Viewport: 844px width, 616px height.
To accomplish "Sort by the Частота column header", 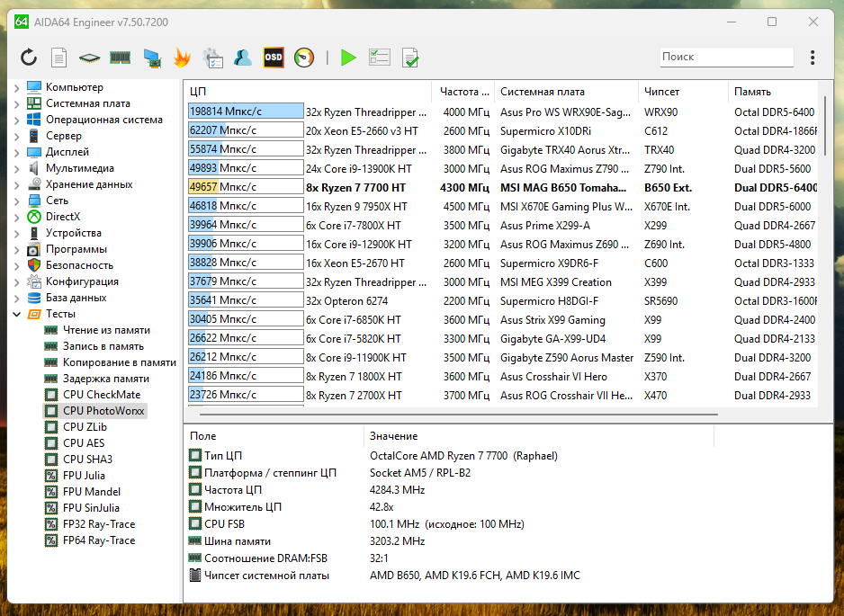I will pos(463,92).
